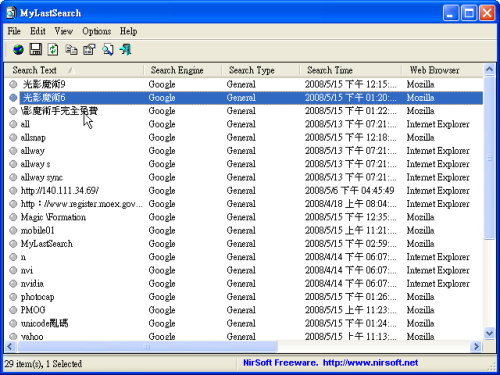This screenshot has width=500, height=375.
Task: Click the Save floppy disk icon
Action: coord(36,50)
